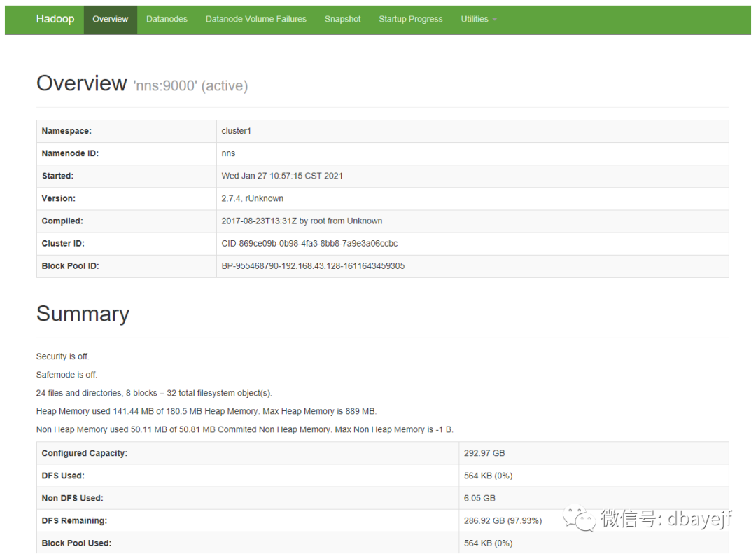Click the Namenode ID value nns
756x554 pixels.
228,153
